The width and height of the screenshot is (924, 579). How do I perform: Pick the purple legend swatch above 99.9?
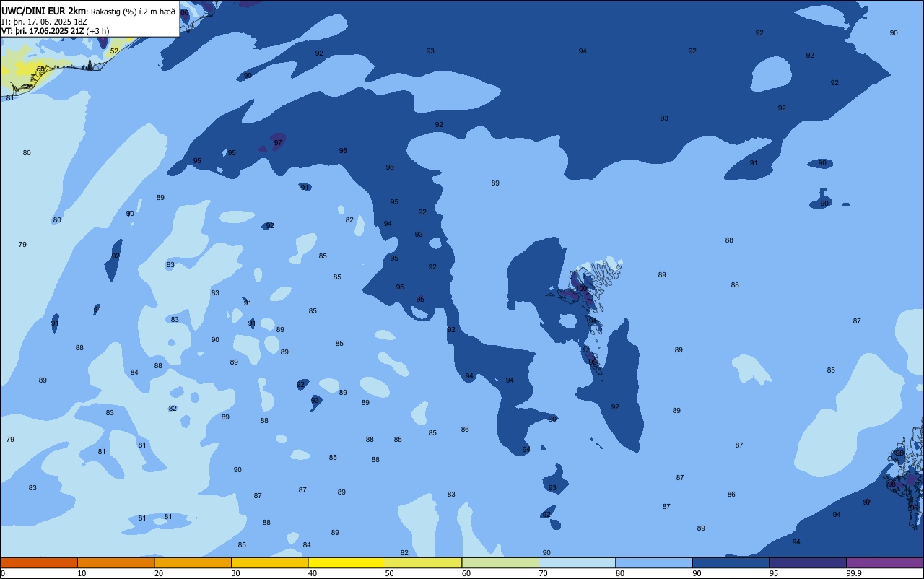[x=884, y=562]
